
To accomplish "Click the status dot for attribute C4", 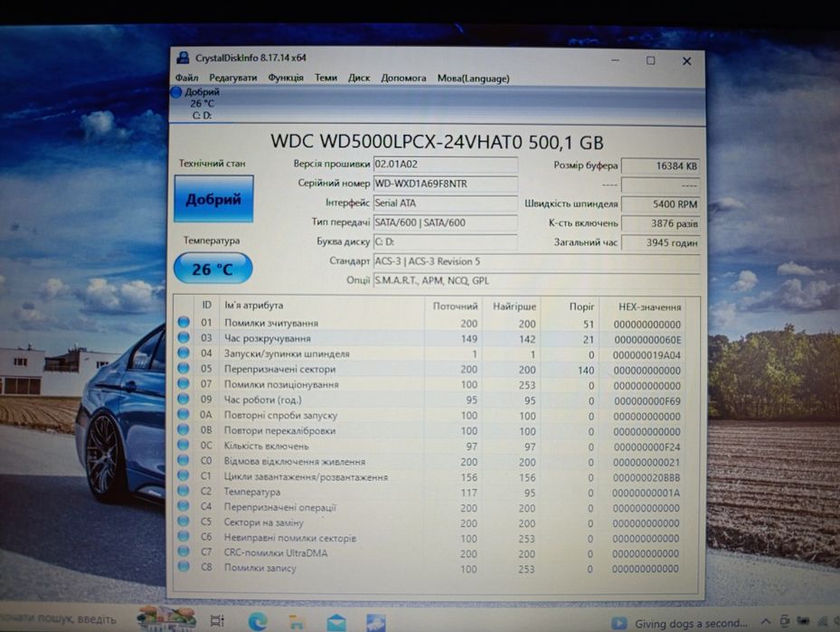I will click(x=184, y=505).
